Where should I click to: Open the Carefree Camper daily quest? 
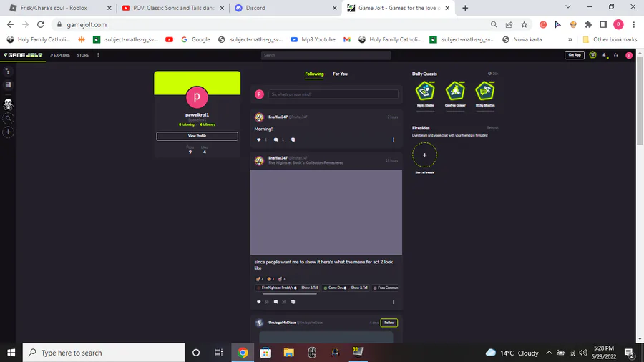pos(455,91)
